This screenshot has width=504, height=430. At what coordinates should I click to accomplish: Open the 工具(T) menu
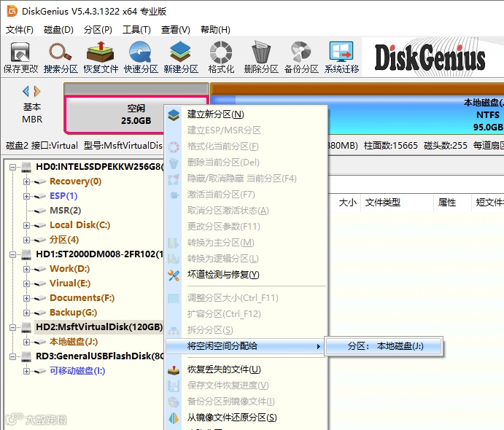tap(136, 30)
